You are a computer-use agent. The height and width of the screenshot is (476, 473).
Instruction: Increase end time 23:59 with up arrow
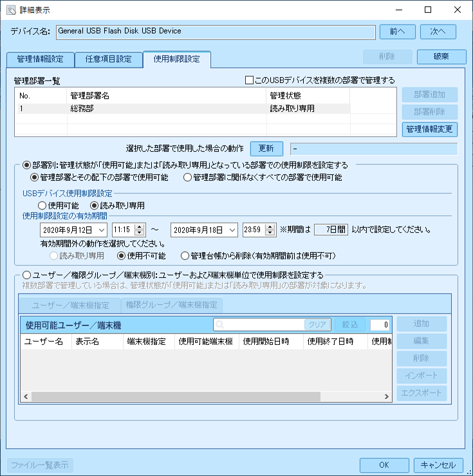click(270, 227)
